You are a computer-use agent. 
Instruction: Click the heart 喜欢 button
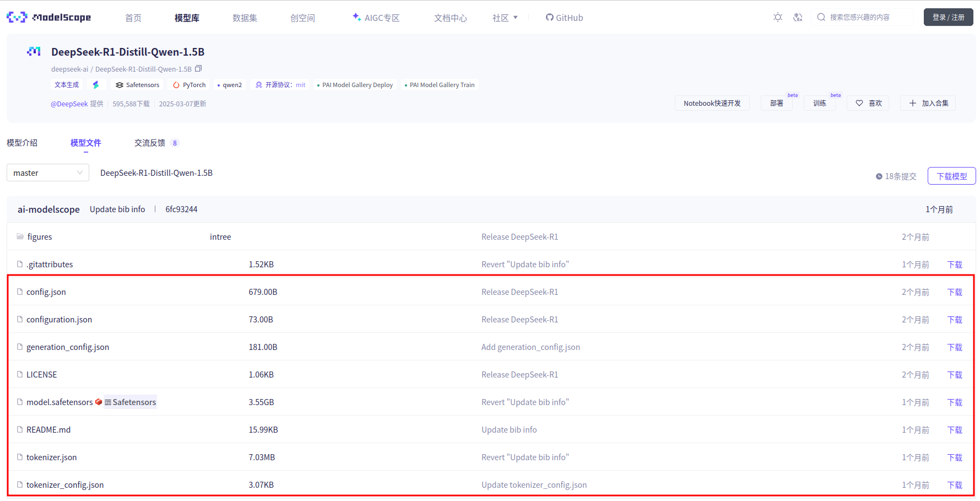[x=868, y=103]
